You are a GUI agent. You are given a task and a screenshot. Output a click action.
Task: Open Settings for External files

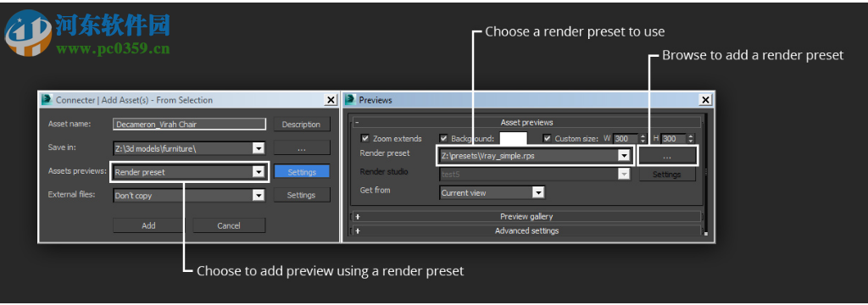(x=301, y=195)
